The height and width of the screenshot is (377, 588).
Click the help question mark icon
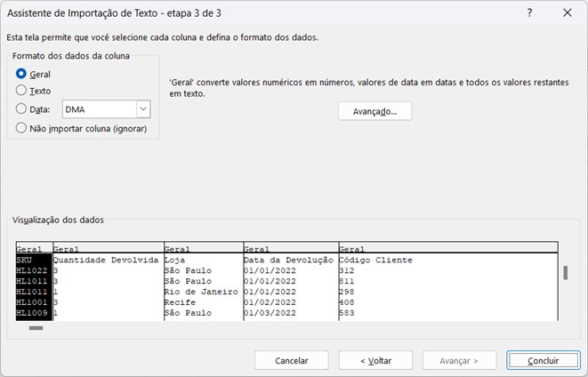(x=529, y=12)
